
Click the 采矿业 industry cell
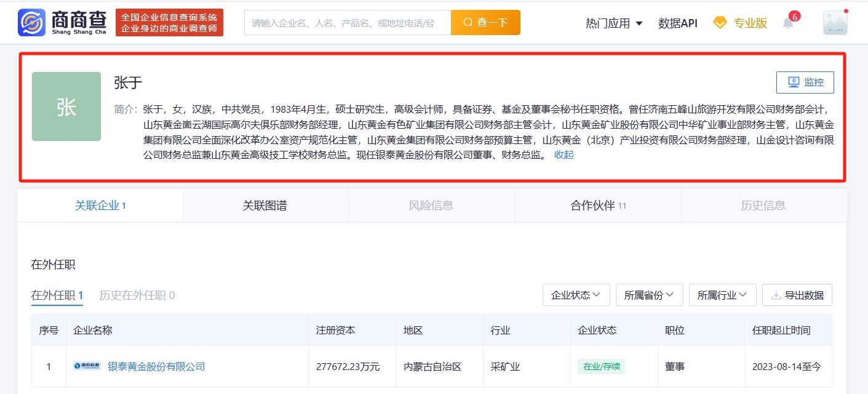pyautogui.click(x=505, y=366)
